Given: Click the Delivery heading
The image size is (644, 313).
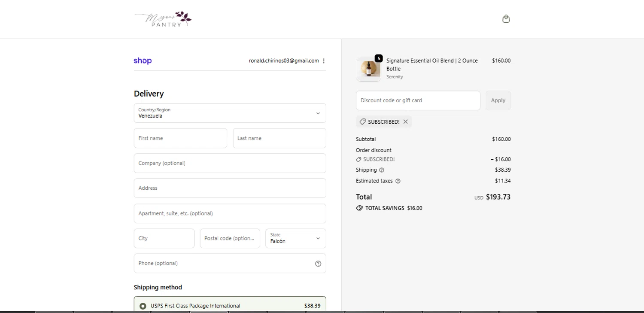Looking at the screenshot, I should click(x=149, y=94).
